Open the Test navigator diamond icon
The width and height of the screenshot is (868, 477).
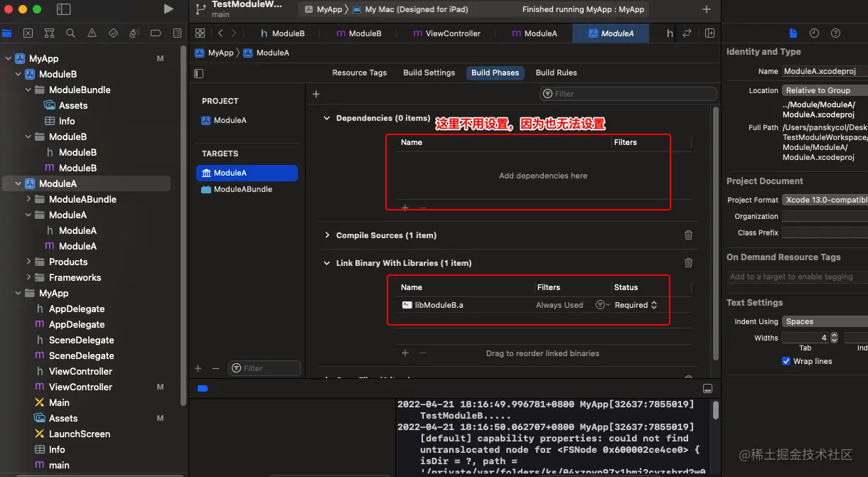coord(113,33)
